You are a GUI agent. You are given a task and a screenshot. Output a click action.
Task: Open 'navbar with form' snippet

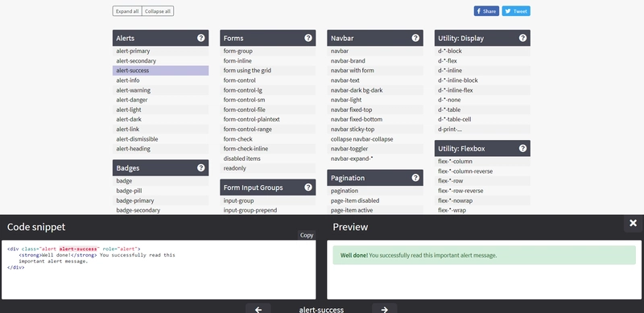pyautogui.click(x=375, y=70)
